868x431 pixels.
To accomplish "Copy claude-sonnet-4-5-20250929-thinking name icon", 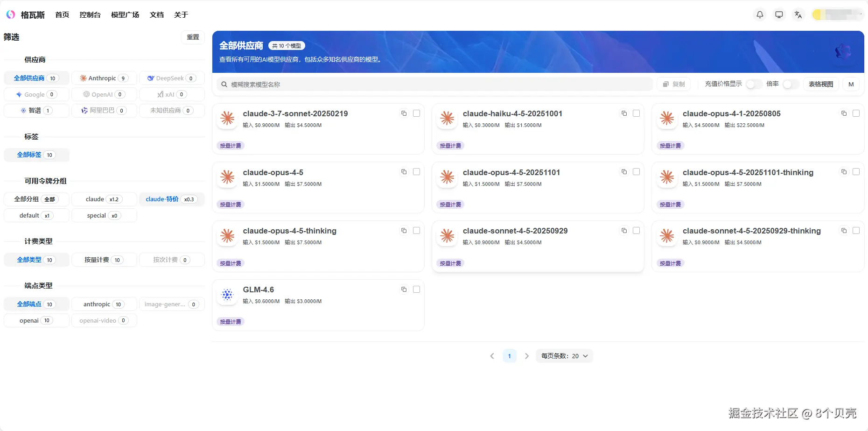I will (844, 231).
